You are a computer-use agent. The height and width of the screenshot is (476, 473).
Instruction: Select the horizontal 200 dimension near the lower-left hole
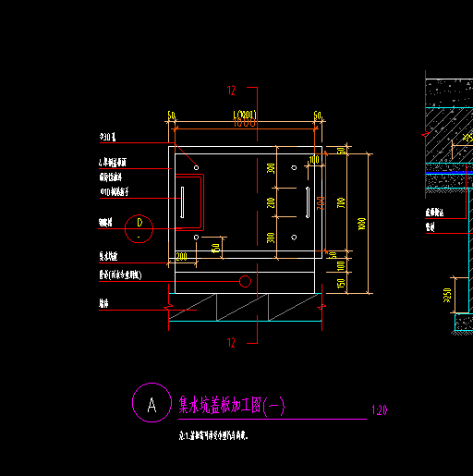coord(182,256)
